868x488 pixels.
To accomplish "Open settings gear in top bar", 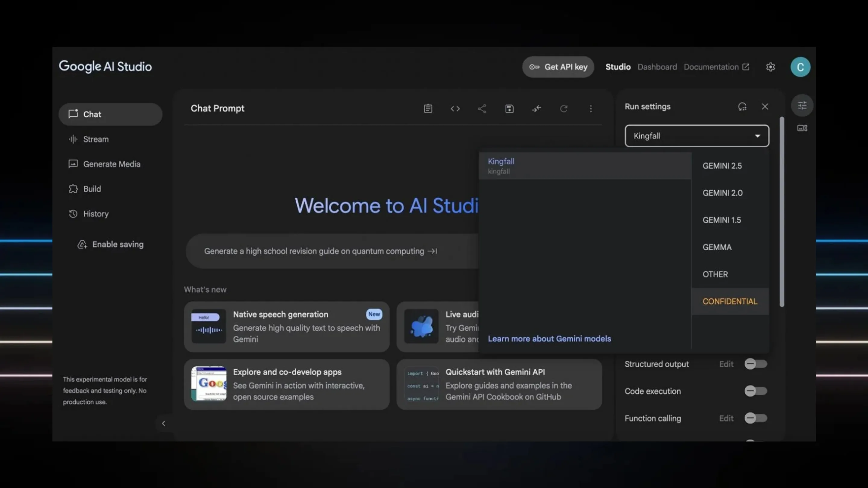I will tap(771, 67).
